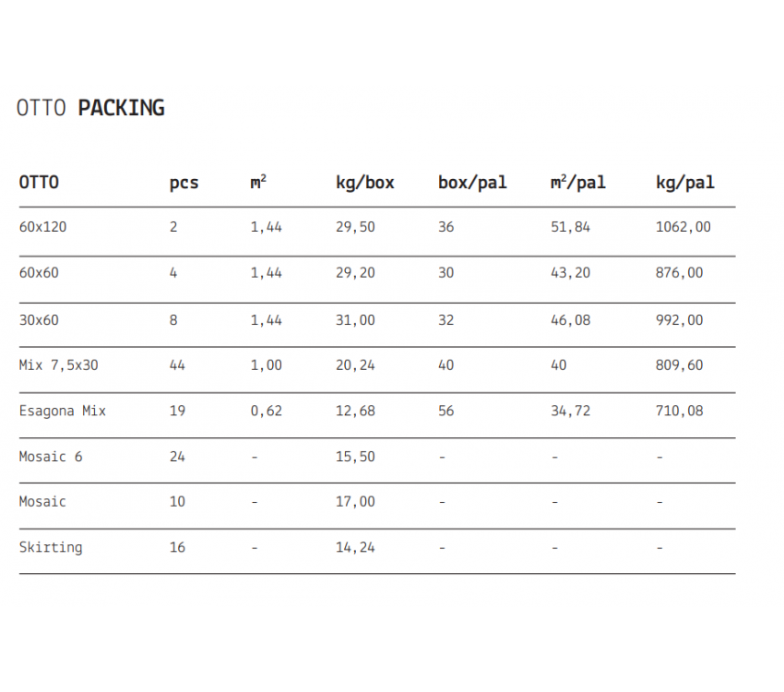Click the 710,08 kg/pal value

[679, 412]
